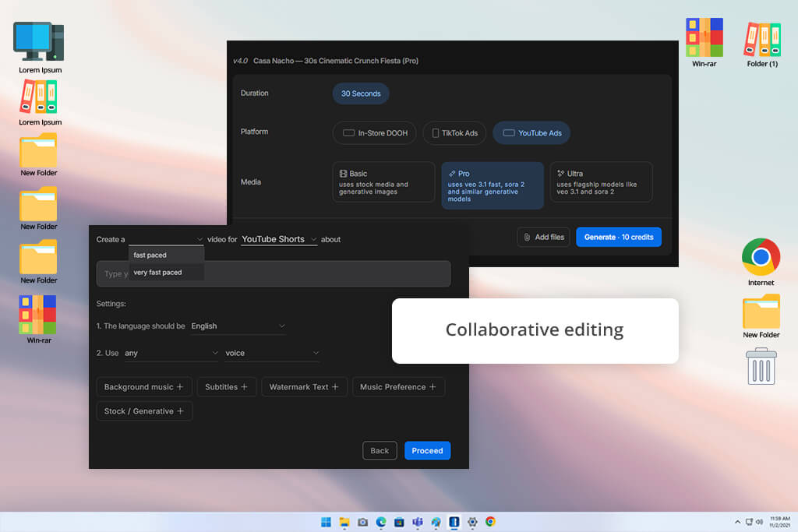
Task: Click the Proceed button
Action: [x=427, y=451]
